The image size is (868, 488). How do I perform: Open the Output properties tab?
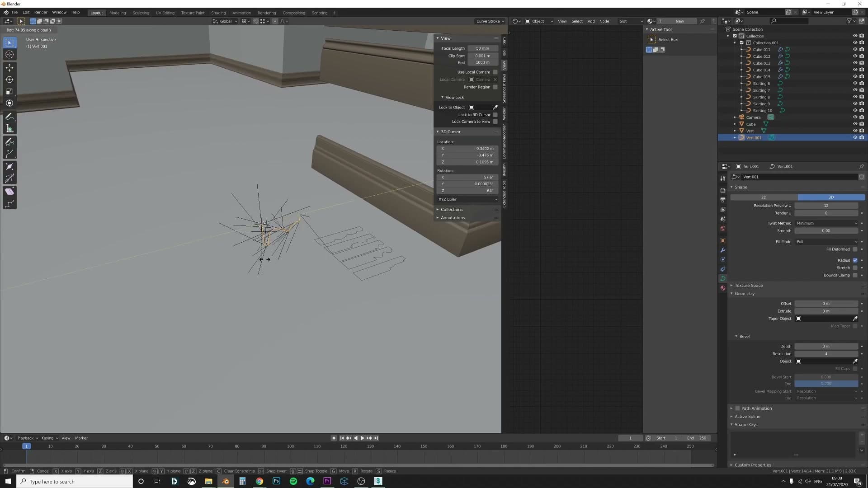(723, 200)
